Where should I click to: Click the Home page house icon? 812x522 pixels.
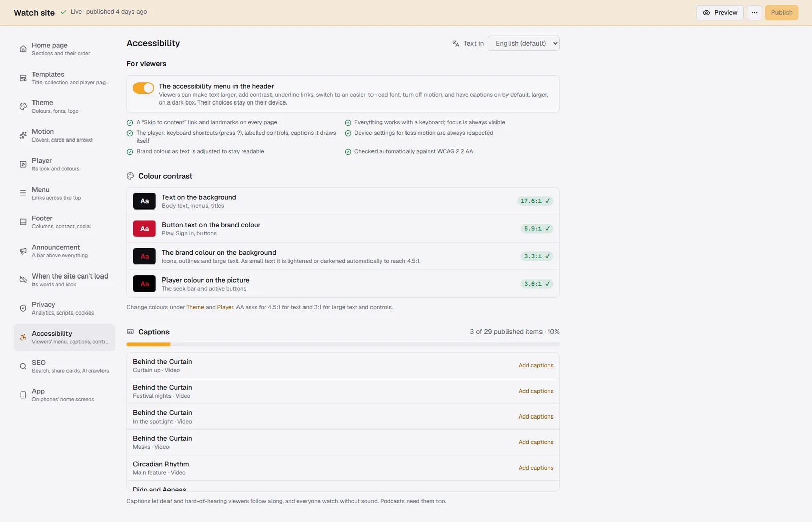[23, 49]
